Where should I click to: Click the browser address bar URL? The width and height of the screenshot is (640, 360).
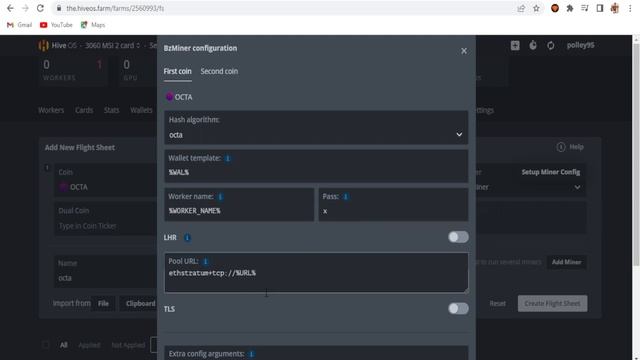(115, 8)
